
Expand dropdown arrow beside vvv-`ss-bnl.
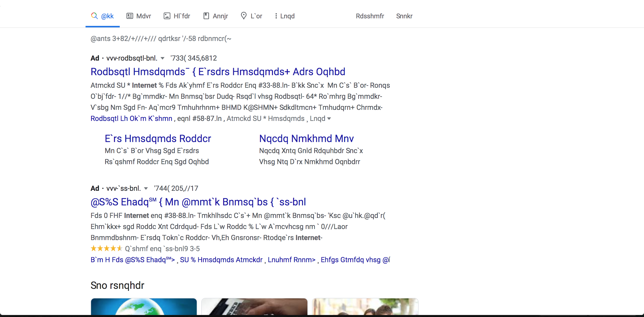click(146, 189)
